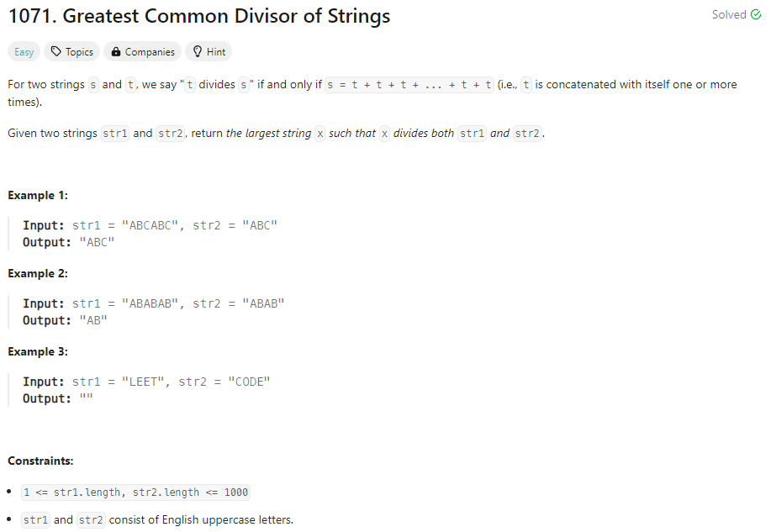
Task: Click the "LEET" input line in Example 3
Action: 146,382
